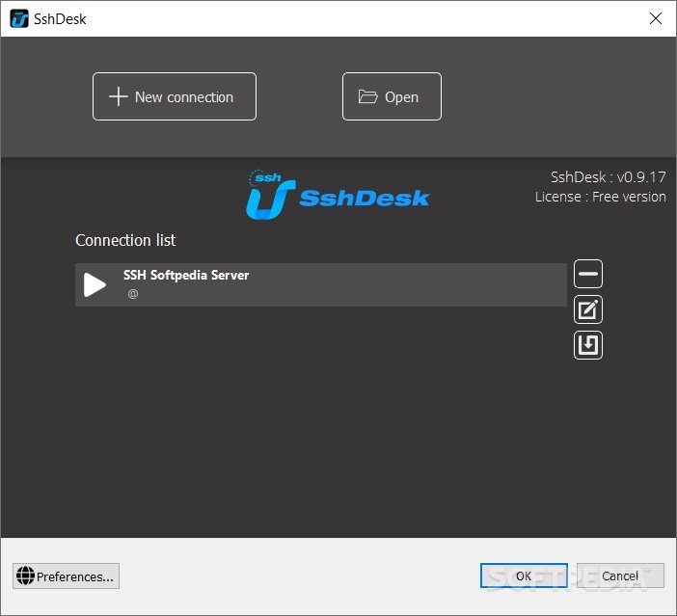This screenshot has height=616, width=677.
Task: Click the New connection button
Action: 175,96
